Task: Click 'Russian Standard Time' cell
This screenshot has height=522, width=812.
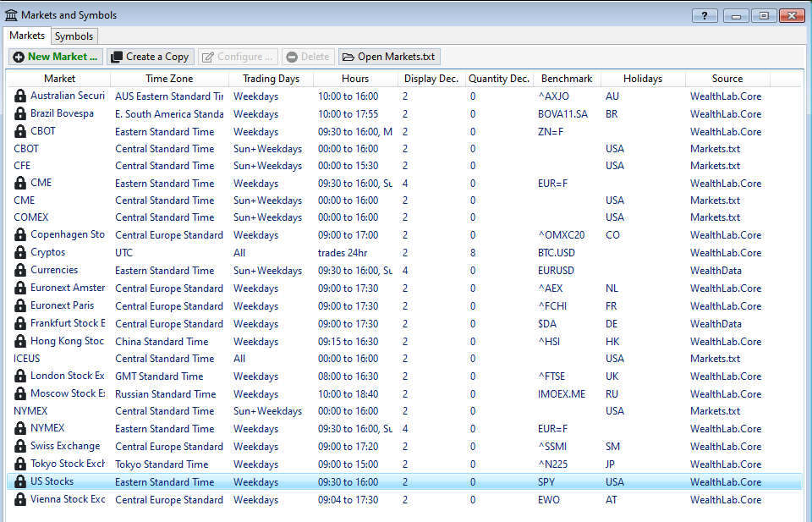Action: pos(165,394)
